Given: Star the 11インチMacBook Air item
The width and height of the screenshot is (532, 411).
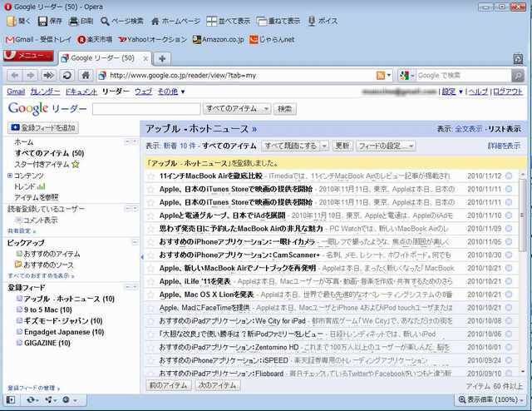Looking at the screenshot, I should pyautogui.click(x=150, y=176).
